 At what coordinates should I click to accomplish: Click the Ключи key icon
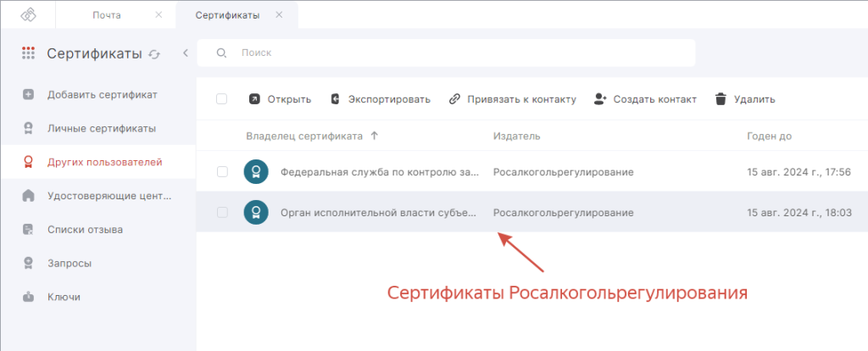click(28, 298)
